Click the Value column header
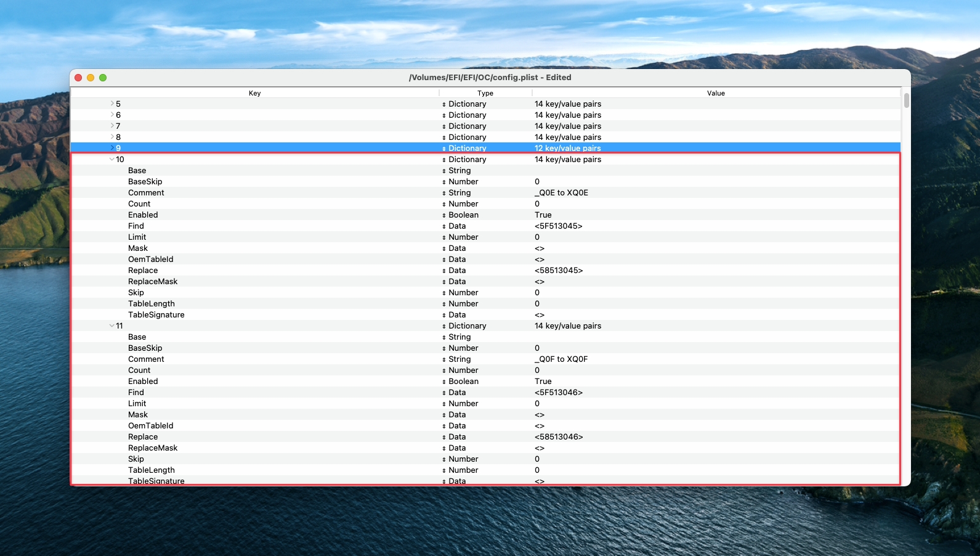The height and width of the screenshot is (556, 980). tap(716, 93)
